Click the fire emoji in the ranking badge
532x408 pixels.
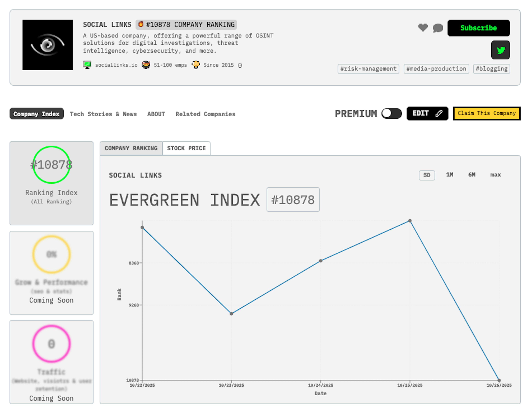coord(141,24)
